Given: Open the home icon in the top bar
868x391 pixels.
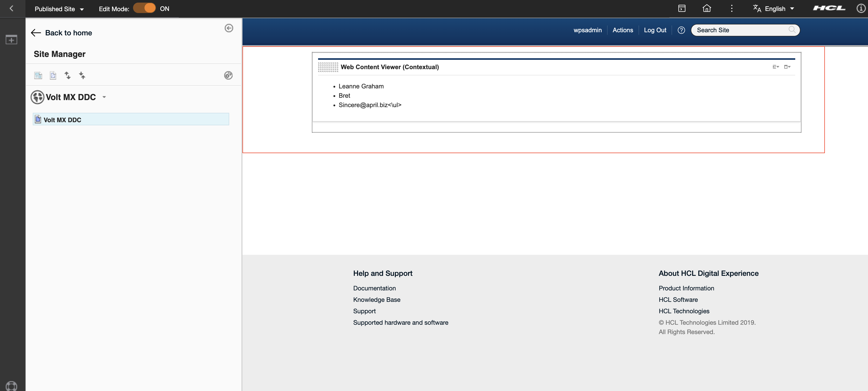Looking at the screenshot, I should (707, 8).
